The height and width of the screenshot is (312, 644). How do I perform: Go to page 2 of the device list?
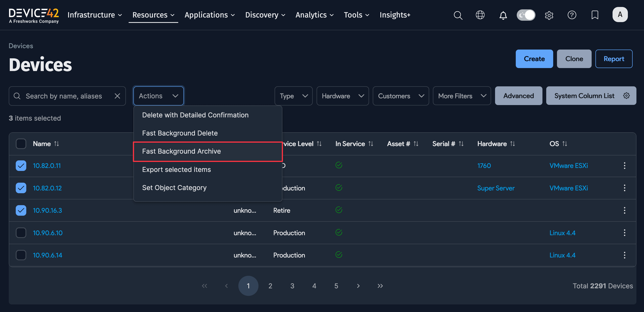(x=270, y=286)
